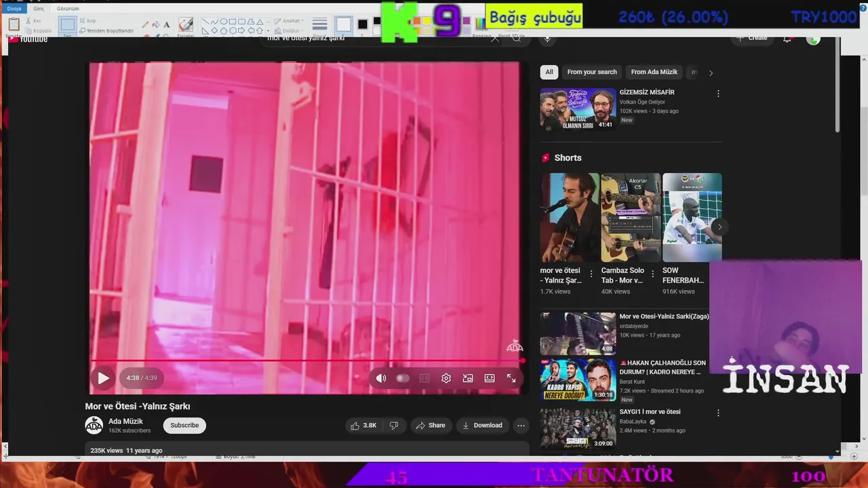Choose Paint Seç selection tool
868x488 pixels.
pos(67,26)
